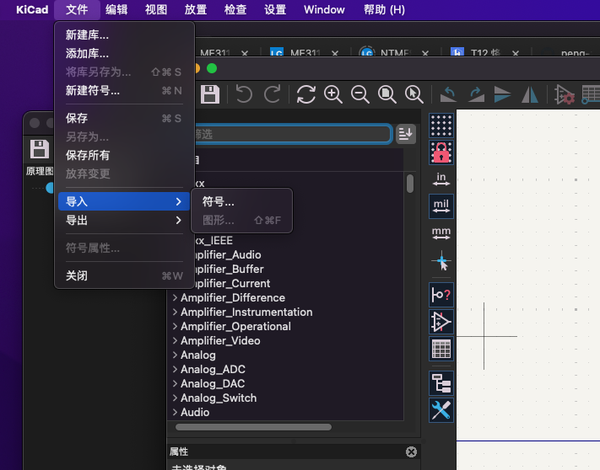Image resolution: width=600 pixels, height=470 pixels.
Task: Click the Redo arrow icon
Action: click(272, 94)
